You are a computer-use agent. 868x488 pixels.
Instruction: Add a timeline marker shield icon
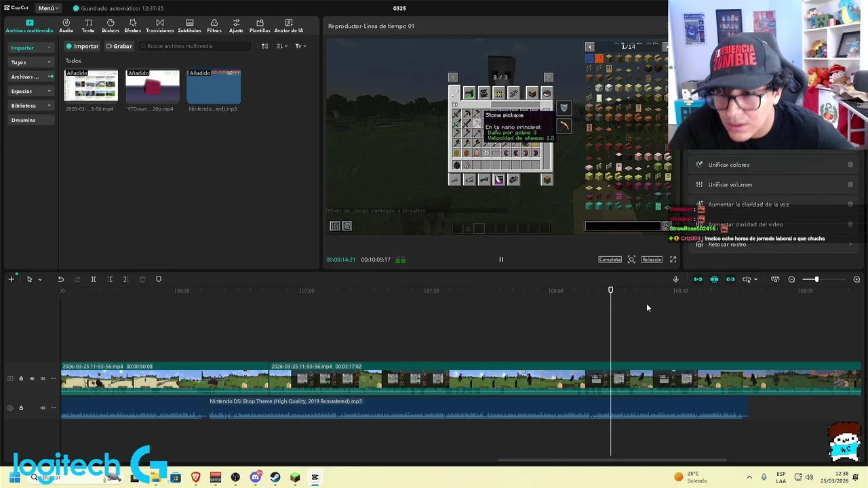pos(159,279)
